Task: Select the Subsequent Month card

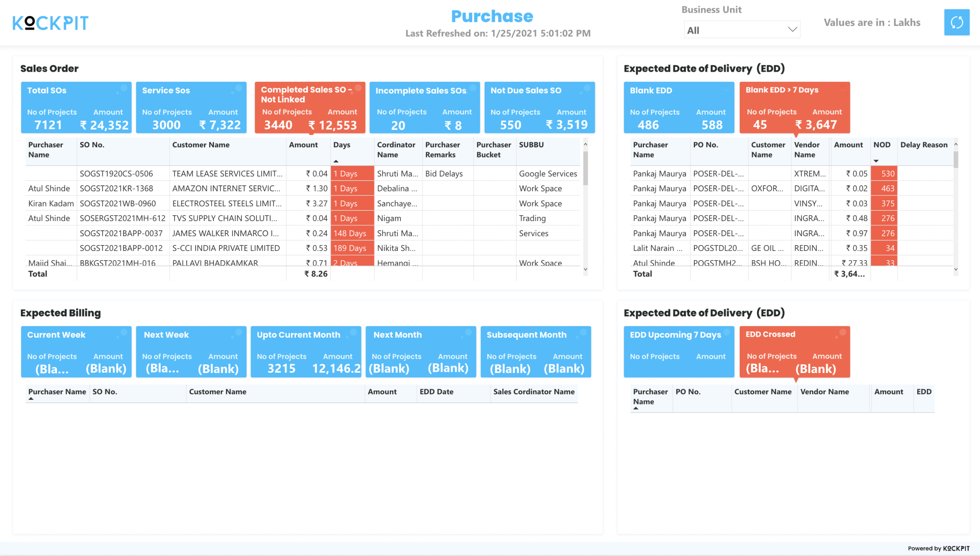Action: 536,352
